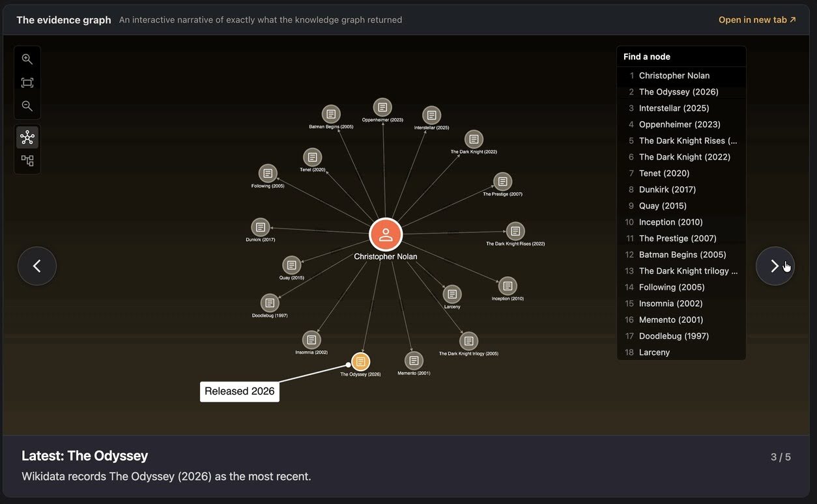Select the highlighted Odyssey (2026) graph node

tap(360, 361)
